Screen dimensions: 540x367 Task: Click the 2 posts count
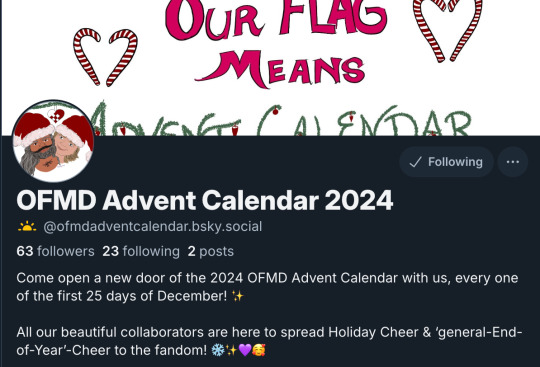point(211,251)
